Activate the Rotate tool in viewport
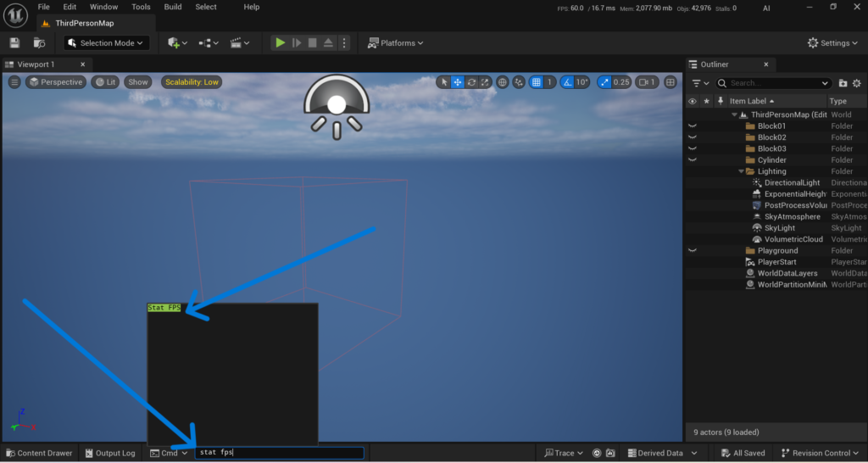The height and width of the screenshot is (463, 868). (x=471, y=82)
